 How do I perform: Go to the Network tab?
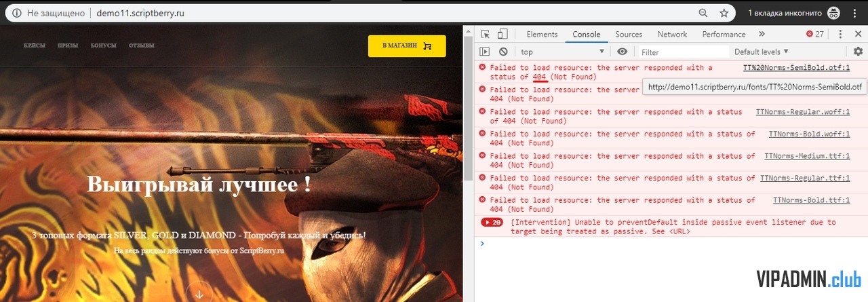(x=672, y=34)
